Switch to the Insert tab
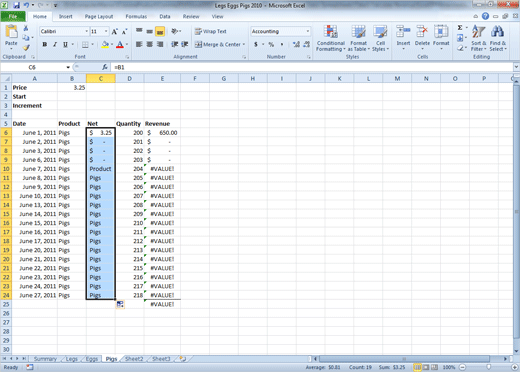 click(66, 16)
